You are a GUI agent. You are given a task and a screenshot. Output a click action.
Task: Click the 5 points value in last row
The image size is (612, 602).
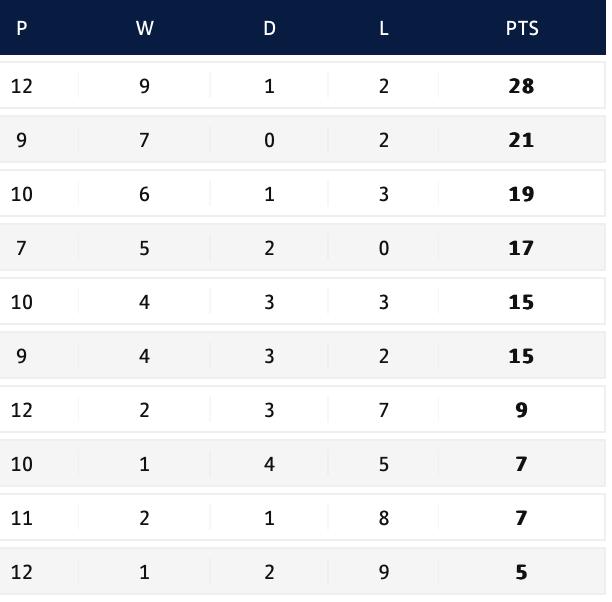click(521, 572)
